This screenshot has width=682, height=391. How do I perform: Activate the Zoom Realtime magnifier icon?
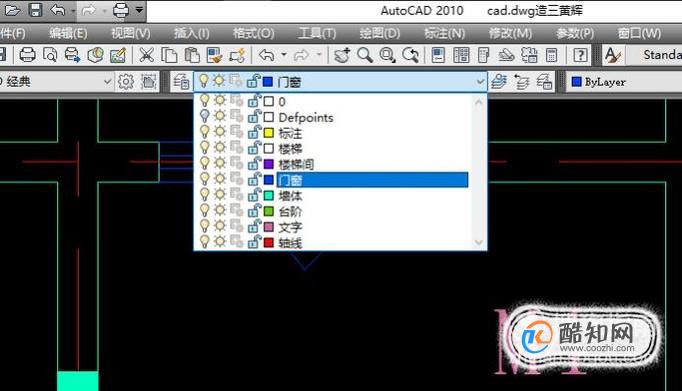(365, 55)
